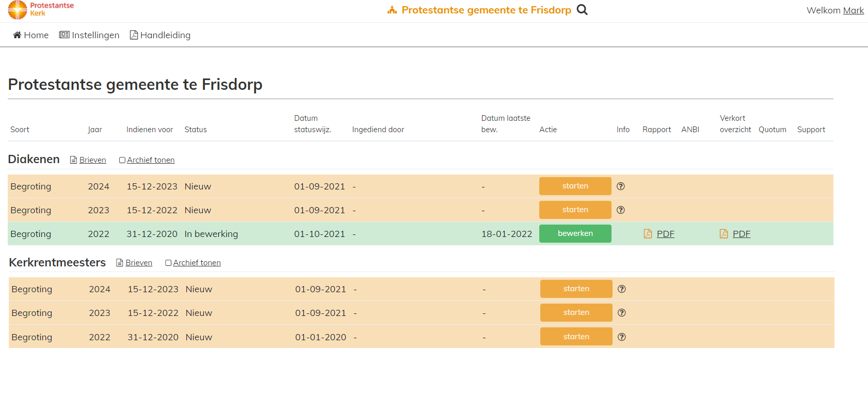
Task: Open the Handleiding menu item
Action: click(x=160, y=35)
